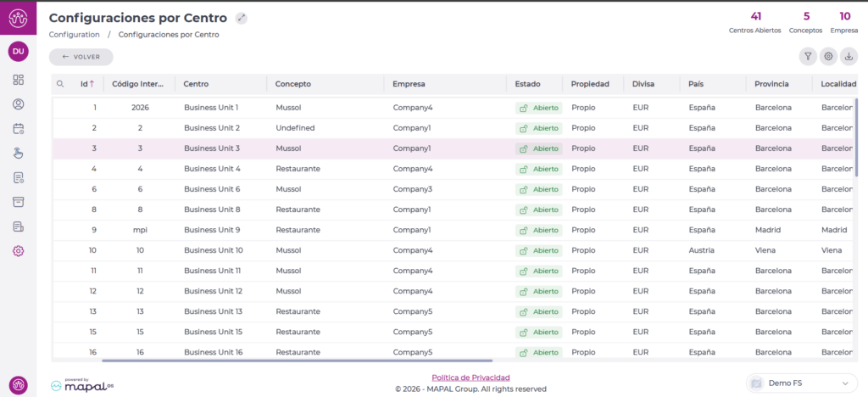The width and height of the screenshot is (868, 397).
Task: Click Configuraciones por Centro breadcrumb
Action: [169, 35]
